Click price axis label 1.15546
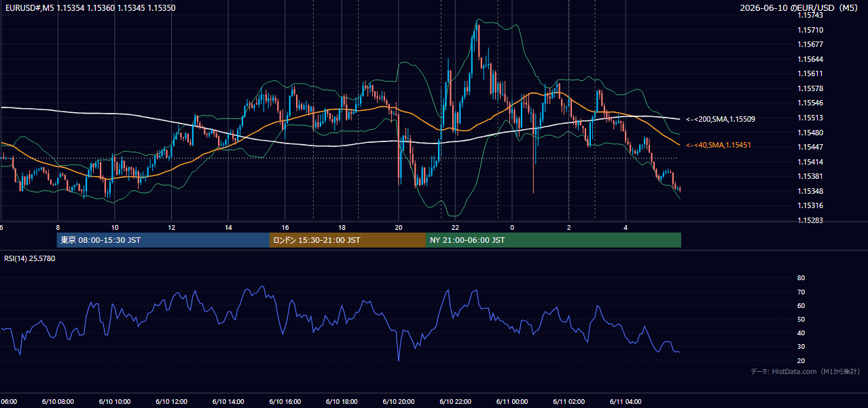 (x=810, y=103)
